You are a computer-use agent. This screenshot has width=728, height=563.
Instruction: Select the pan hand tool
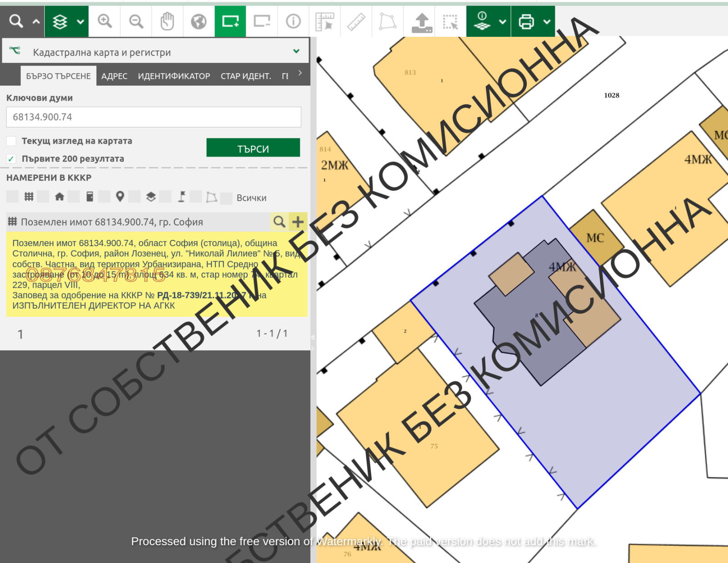pos(167,21)
